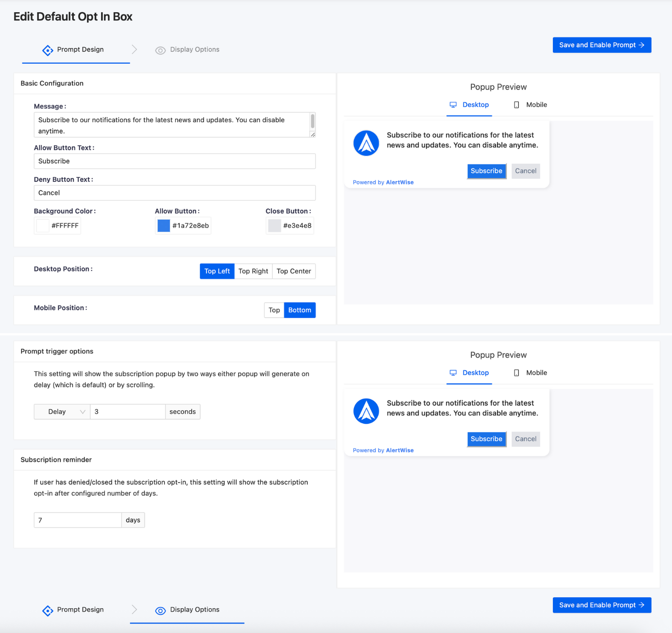Image resolution: width=672 pixels, height=633 pixels.
Task: Click Cancel in lower popup preview
Action: [526, 439]
